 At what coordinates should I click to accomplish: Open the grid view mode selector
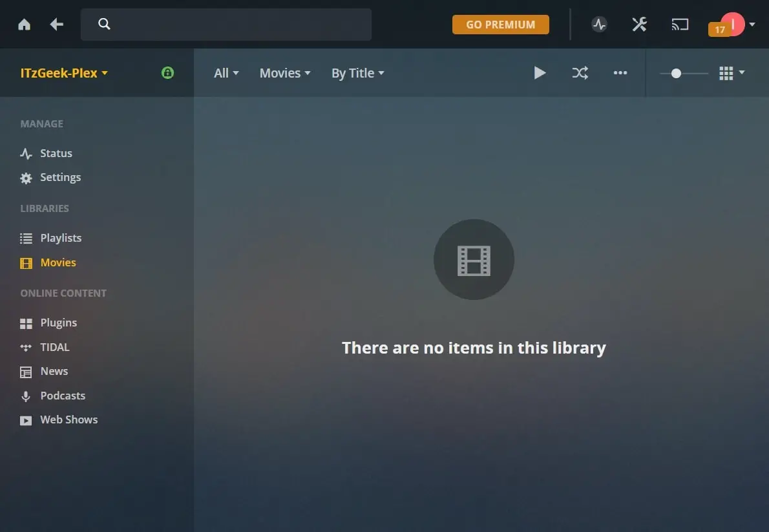(732, 73)
